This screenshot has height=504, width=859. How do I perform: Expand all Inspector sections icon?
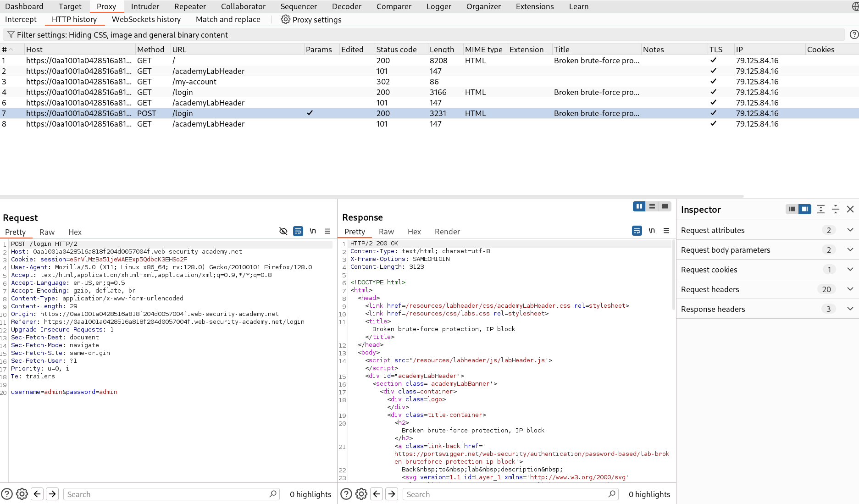(x=820, y=209)
